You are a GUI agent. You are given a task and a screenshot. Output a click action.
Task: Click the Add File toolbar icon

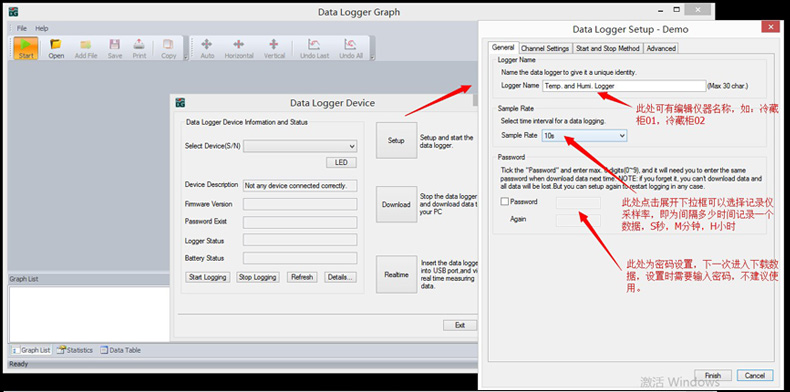click(86, 48)
